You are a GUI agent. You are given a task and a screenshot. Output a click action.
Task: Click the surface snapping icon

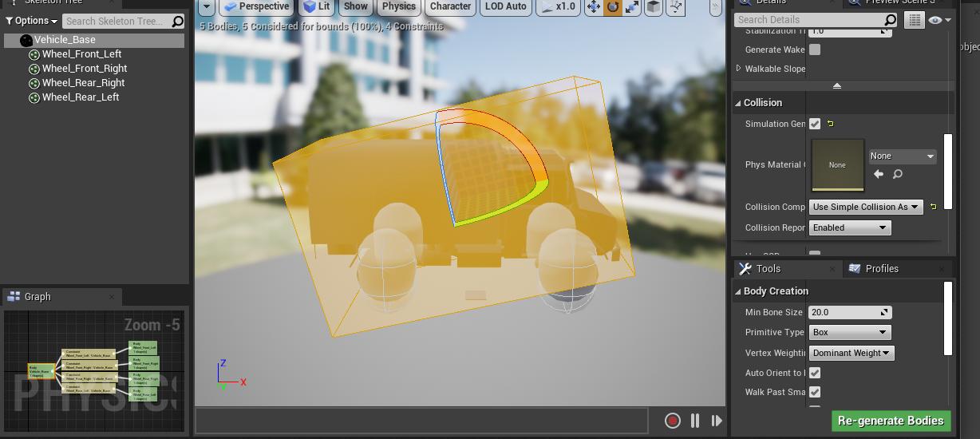(x=676, y=7)
